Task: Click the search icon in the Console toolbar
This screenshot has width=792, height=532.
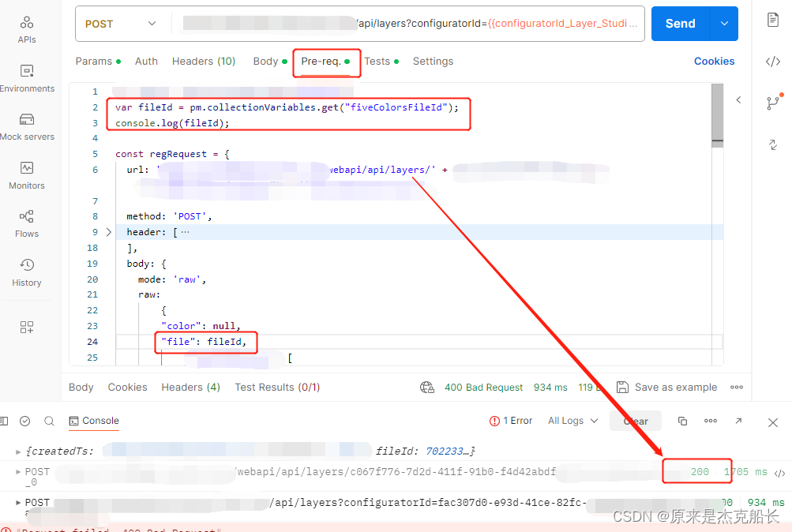Action: (49, 421)
